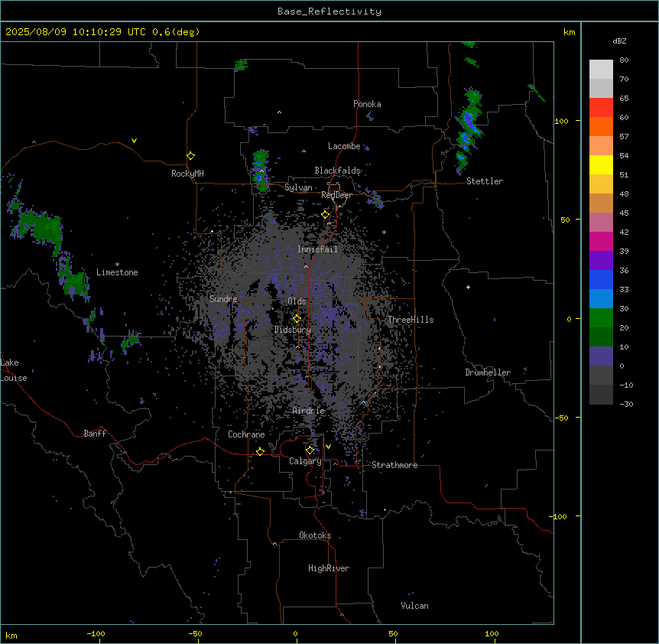Select the blue 33-36 dBZ legend swatch
Viewport: 659px width, 644px height.
601,279
